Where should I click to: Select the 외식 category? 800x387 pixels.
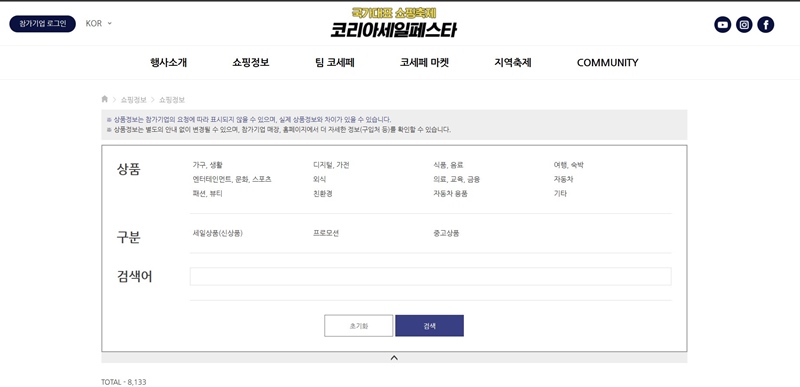pyautogui.click(x=319, y=179)
